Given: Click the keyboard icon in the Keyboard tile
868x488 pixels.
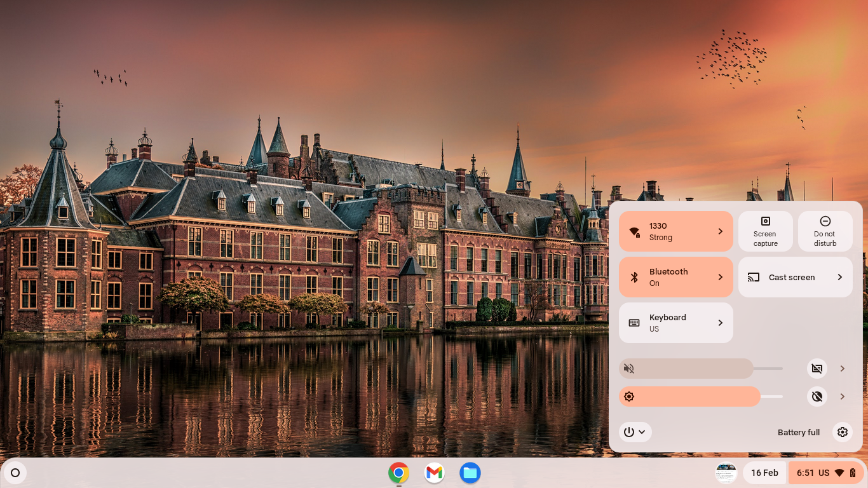Looking at the screenshot, I should (x=634, y=323).
